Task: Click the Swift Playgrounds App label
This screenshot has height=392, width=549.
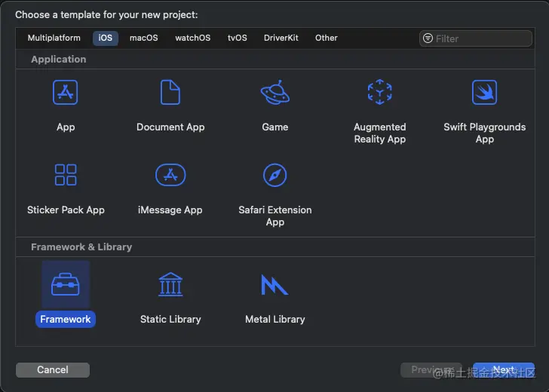Action: click(485, 133)
